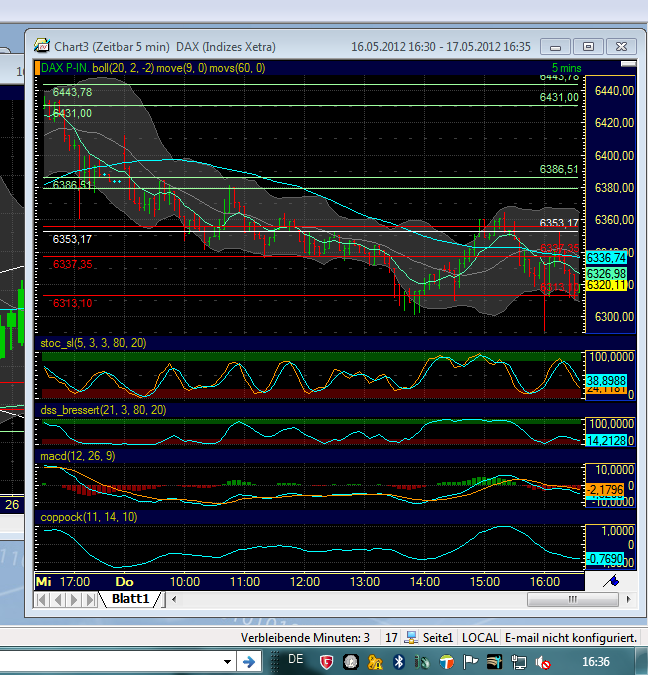Open the G Data security tray icon

point(327,662)
